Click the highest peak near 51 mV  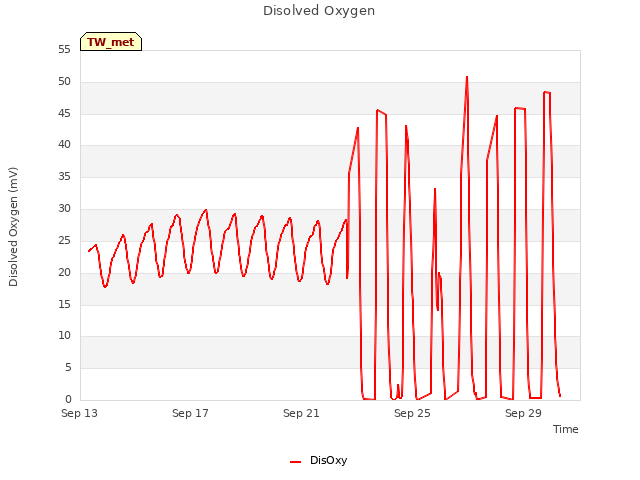point(467,77)
